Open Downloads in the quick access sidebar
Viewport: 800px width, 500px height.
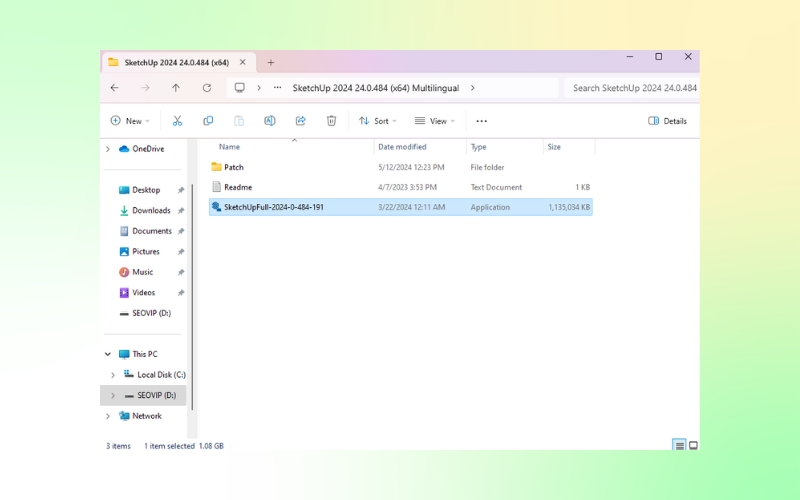point(151,210)
